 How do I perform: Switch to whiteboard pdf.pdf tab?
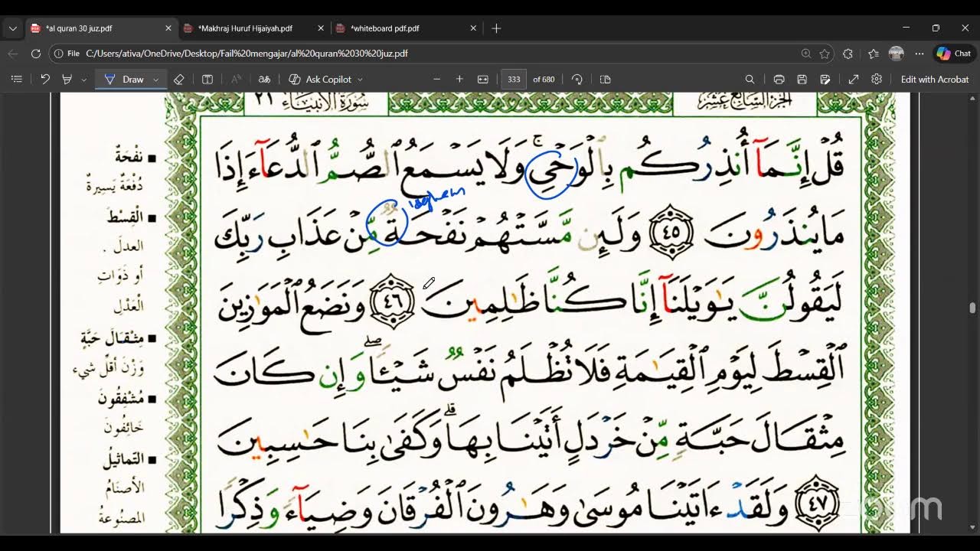coord(385,28)
